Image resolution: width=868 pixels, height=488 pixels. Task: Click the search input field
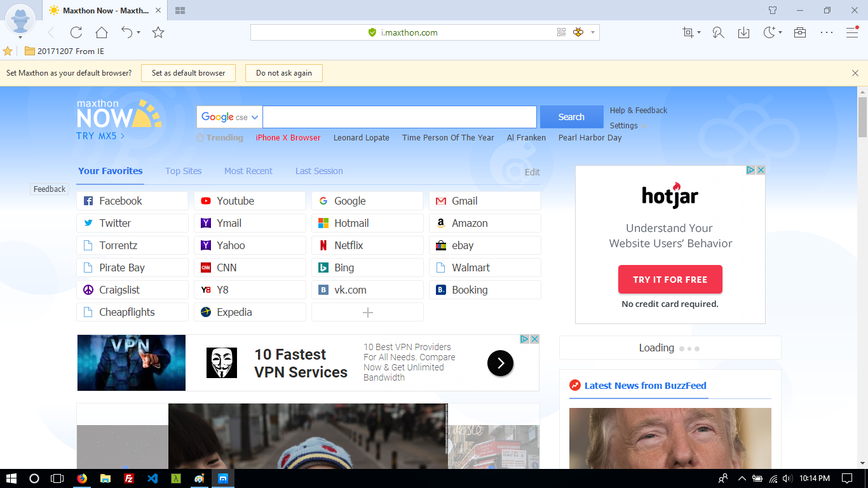[400, 117]
